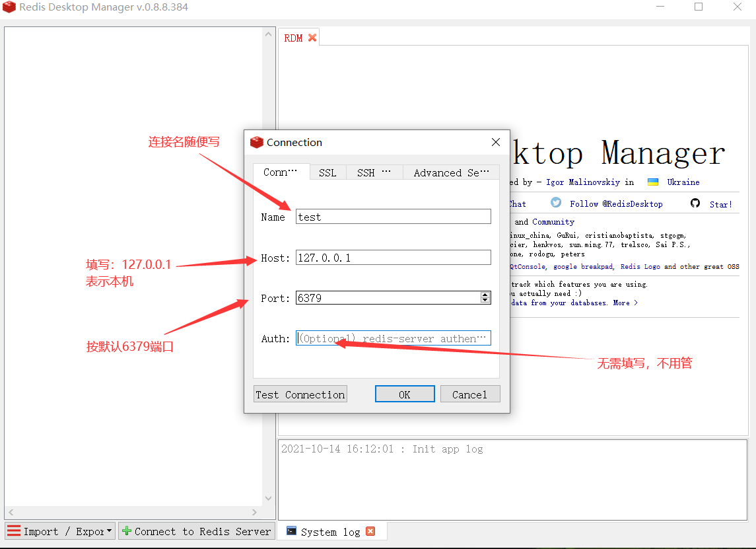Open the Import / Export menu

60,531
